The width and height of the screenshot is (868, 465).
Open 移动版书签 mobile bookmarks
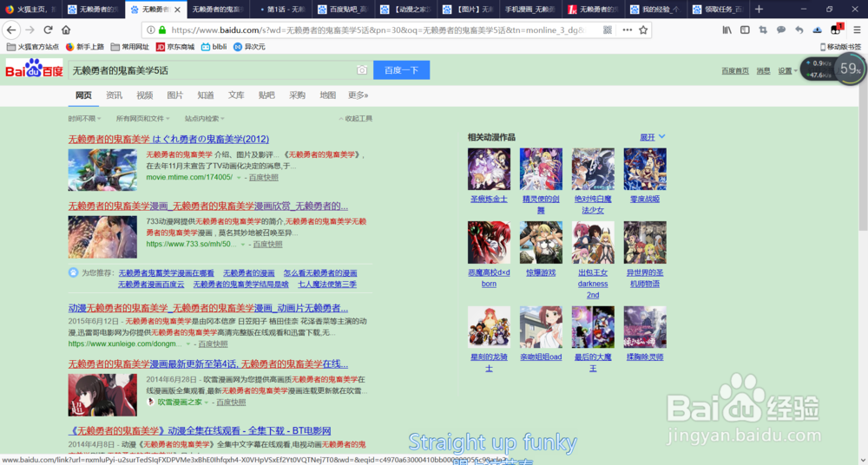[841, 47]
